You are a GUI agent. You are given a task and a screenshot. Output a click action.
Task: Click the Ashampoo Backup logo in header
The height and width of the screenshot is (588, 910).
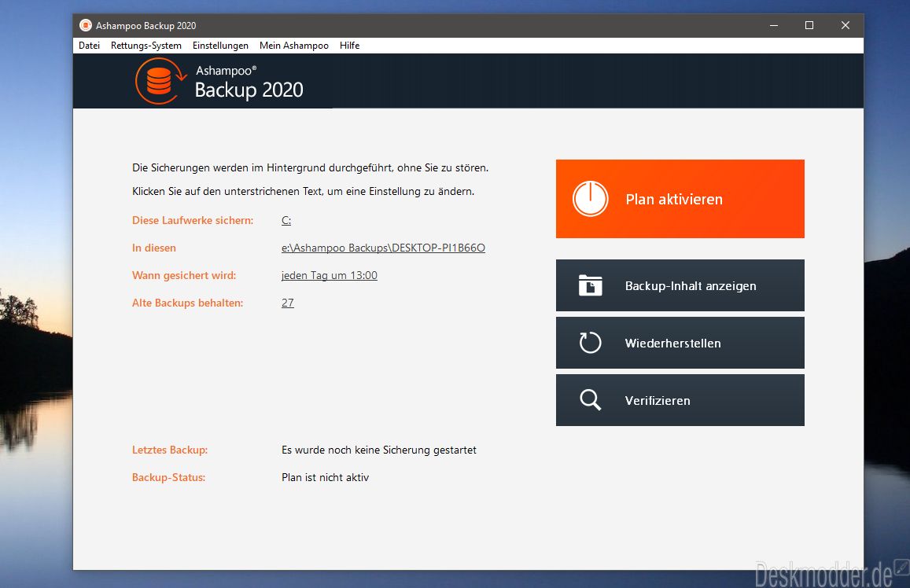pyautogui.click(x=219, y=81)
